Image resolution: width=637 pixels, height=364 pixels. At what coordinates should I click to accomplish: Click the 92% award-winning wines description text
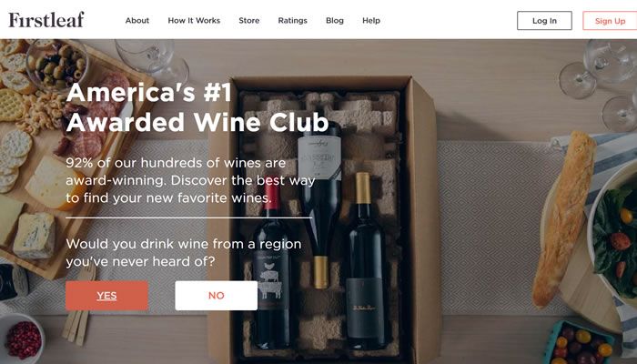pyautogui.click(x=190, y=180)
